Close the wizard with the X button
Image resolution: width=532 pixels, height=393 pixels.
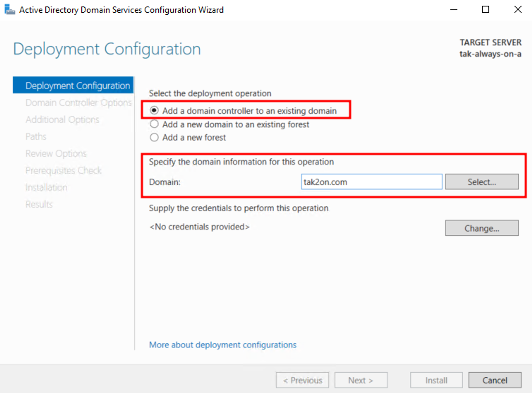click(x=518, y=10)
